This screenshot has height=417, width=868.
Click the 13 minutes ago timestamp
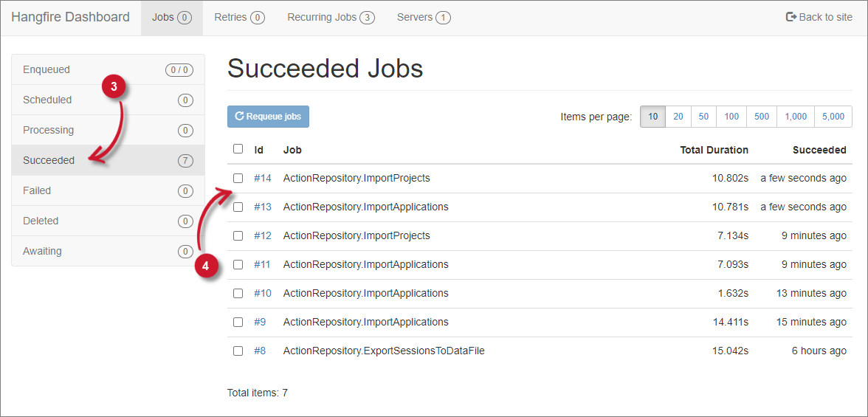click(x=813, y=294)
